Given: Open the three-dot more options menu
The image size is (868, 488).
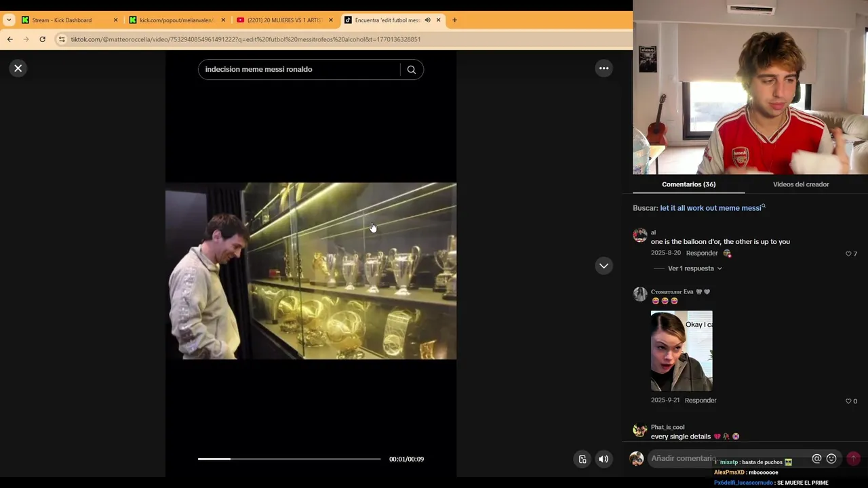Looking at the screenshot, I should (x=604, y=68).
